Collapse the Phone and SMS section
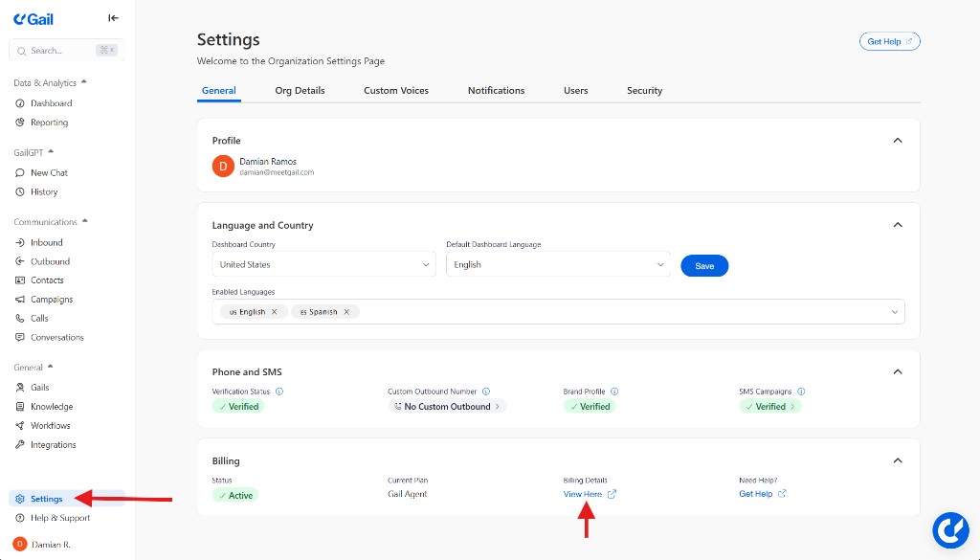Viewport: 980px width, 560px height. (x=898, y=371)
